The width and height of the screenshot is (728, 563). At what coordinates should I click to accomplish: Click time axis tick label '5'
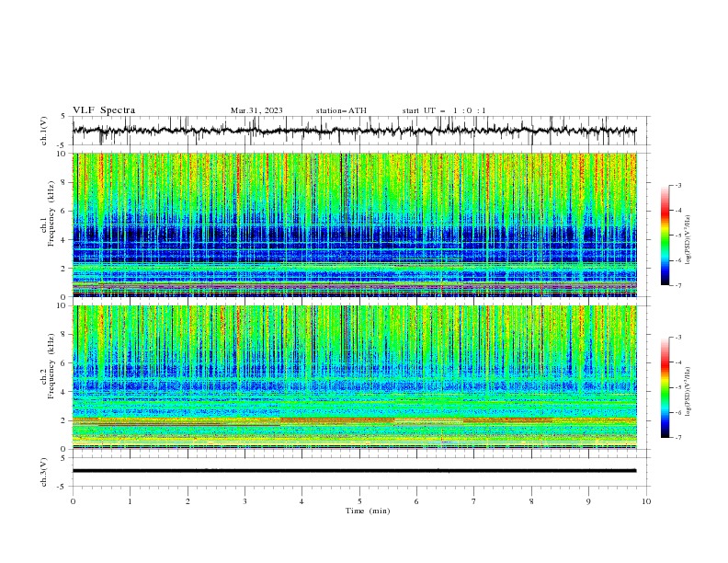[x=359, y=501]
